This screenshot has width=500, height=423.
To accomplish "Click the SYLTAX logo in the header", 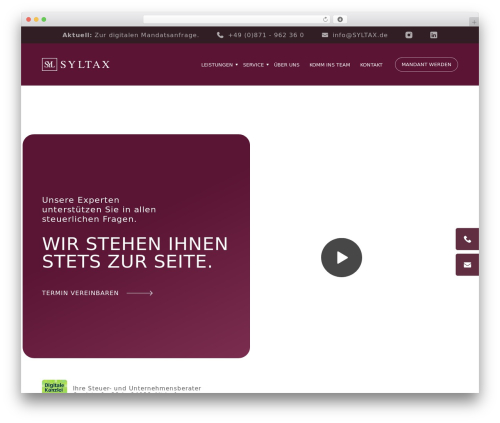I will [x=76, y=64].
